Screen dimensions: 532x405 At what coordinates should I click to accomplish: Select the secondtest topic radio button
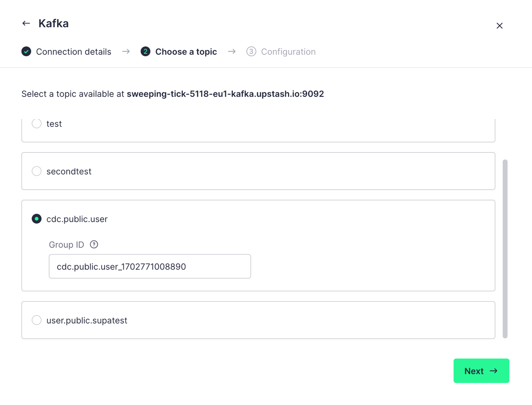36,171
